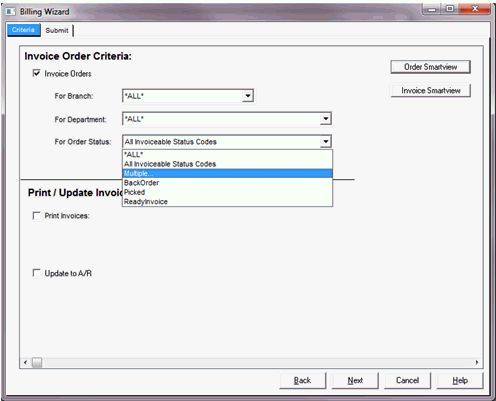Pick the Picked status option
Image resolution: width=496 pixels, height=401 pixels.
click(227, 192)
